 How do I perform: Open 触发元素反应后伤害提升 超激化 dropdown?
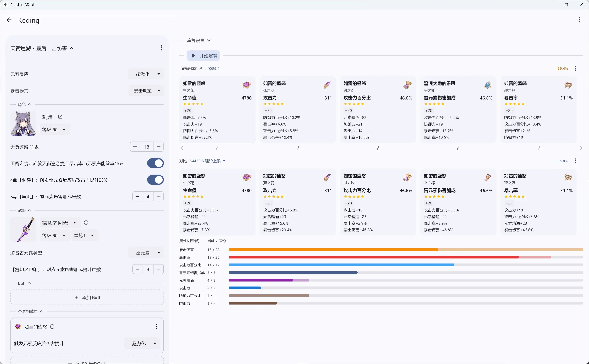point(142,343)
